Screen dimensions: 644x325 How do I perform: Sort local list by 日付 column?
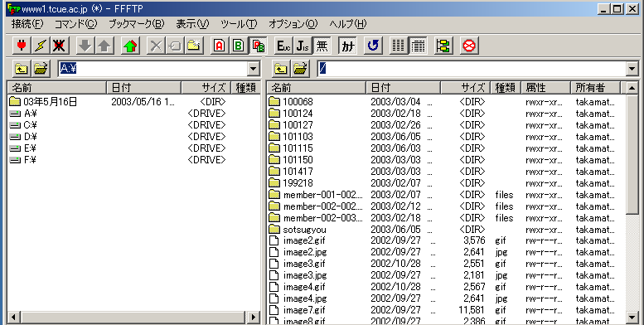pyautogui.click(x=143, y=88)
